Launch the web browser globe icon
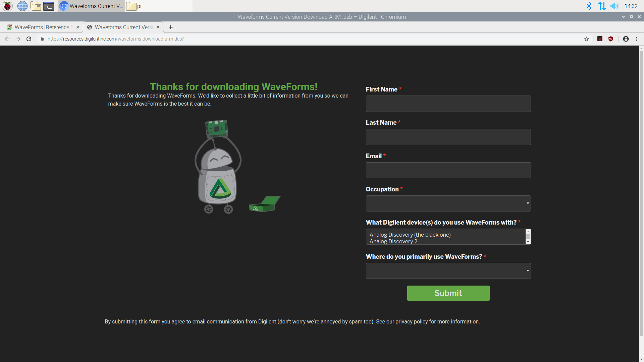The height and width of the screenshot is (362, 644). coord(22,6)
